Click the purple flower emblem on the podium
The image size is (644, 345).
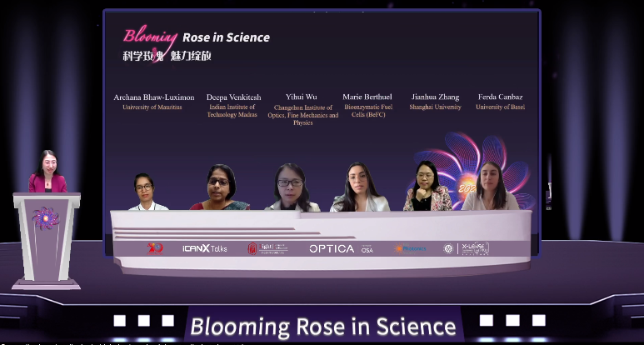click(46, 218)
